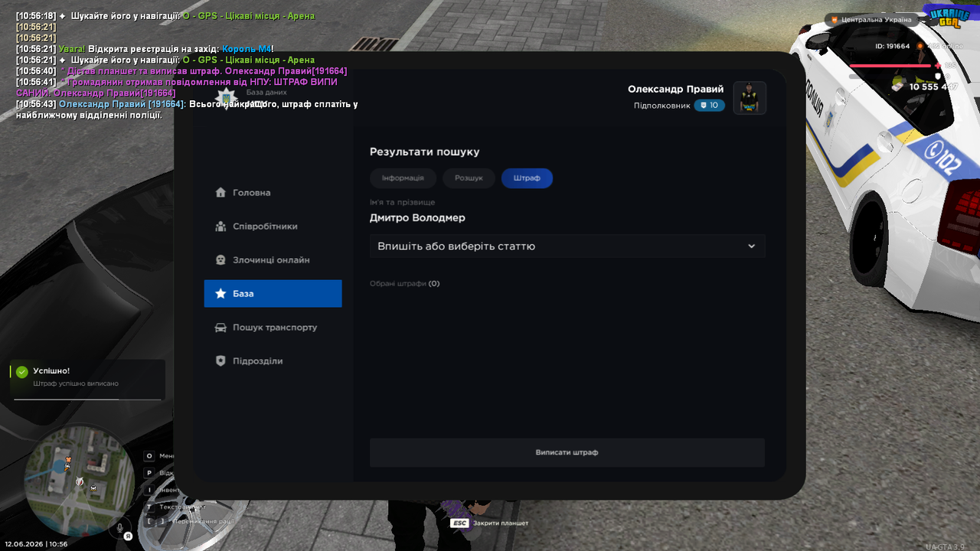
Task: Click the Підполковник rank label
Action: click(x=661, y=106)
